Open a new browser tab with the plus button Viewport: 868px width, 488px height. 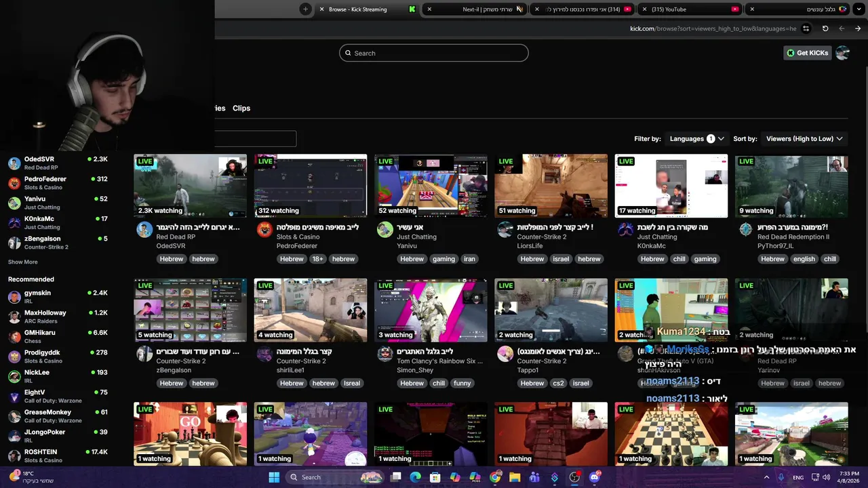coord(305,9)
